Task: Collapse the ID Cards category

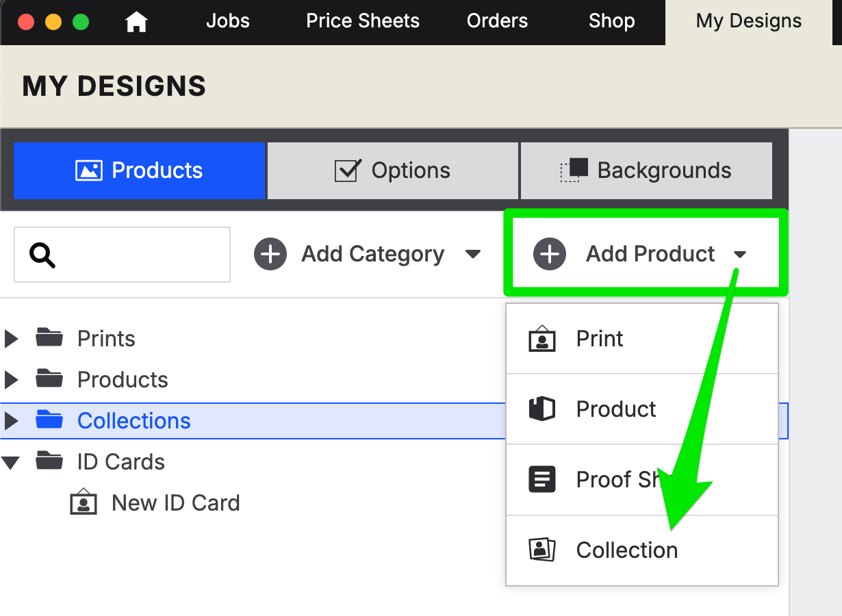Action: coord(11,462)
